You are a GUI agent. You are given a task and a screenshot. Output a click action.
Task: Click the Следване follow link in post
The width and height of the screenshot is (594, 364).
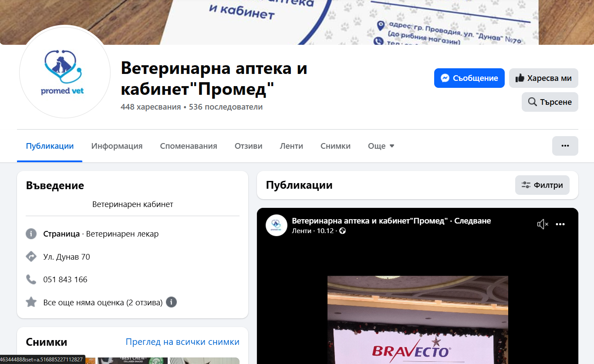click(x=472, y=221)
